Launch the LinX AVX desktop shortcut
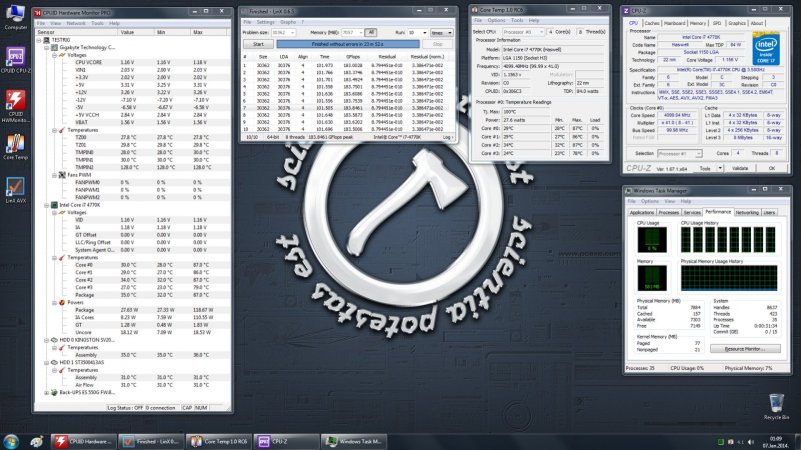The image size is (801, 450). pos(15,190)
